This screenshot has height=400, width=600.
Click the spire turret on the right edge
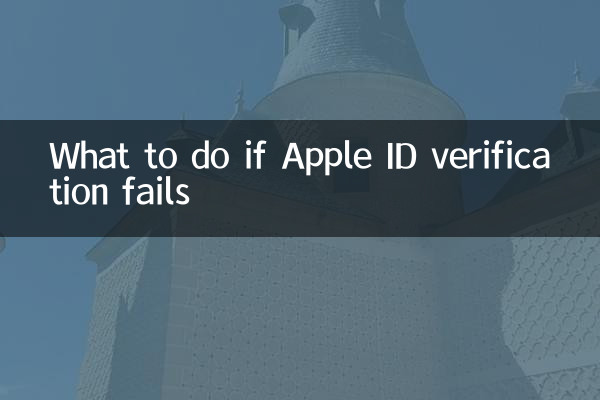[x=580, y=92]
